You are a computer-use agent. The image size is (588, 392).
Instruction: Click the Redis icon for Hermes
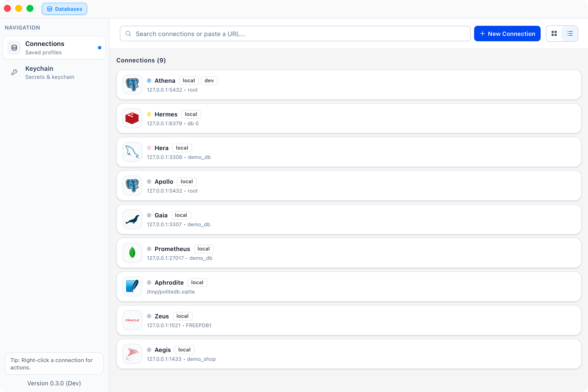(132, 118)
